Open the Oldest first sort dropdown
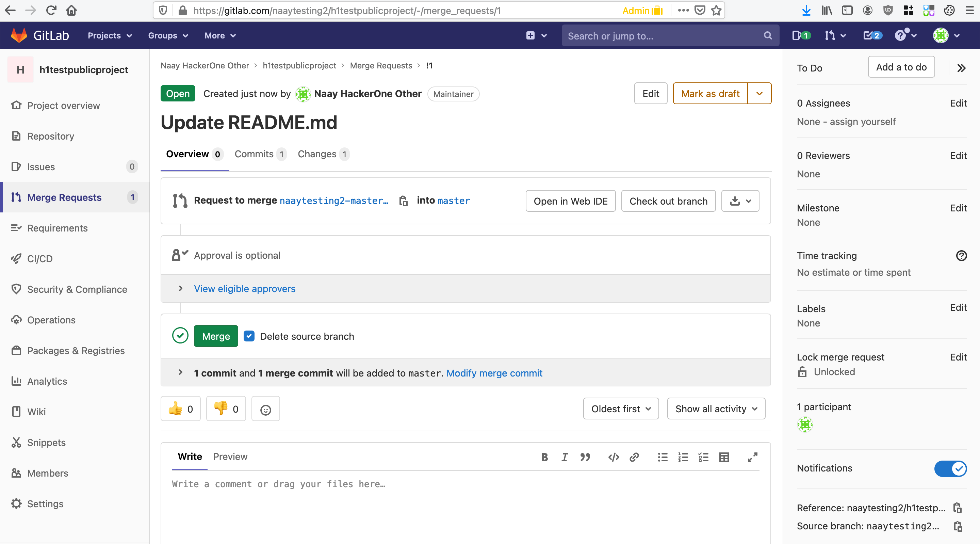980x544 pixels. [620, 409]
